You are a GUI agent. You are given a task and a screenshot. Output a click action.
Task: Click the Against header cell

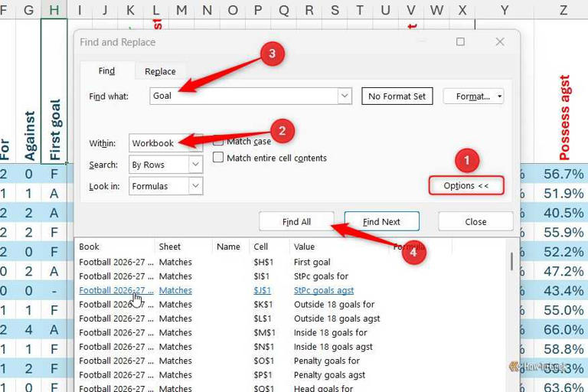pos(28,91)
